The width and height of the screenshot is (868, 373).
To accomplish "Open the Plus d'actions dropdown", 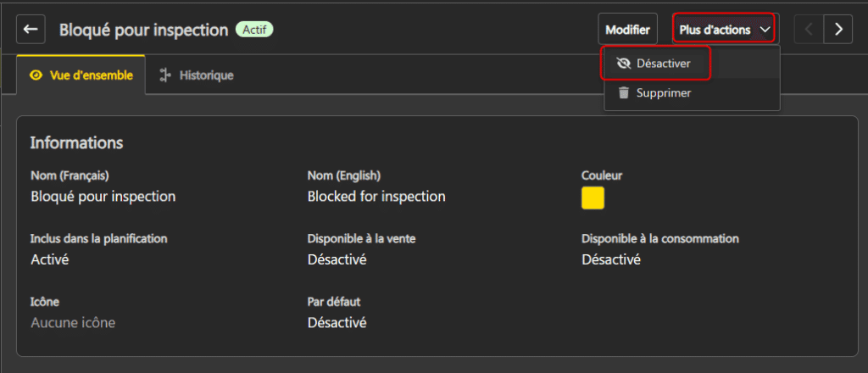I will click(x=725, y=30).
